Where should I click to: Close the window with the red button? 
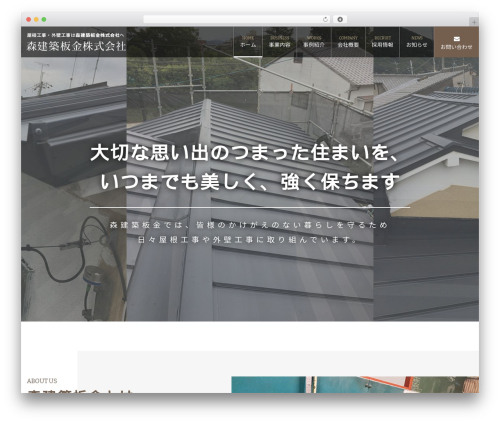tap(29, 20)
